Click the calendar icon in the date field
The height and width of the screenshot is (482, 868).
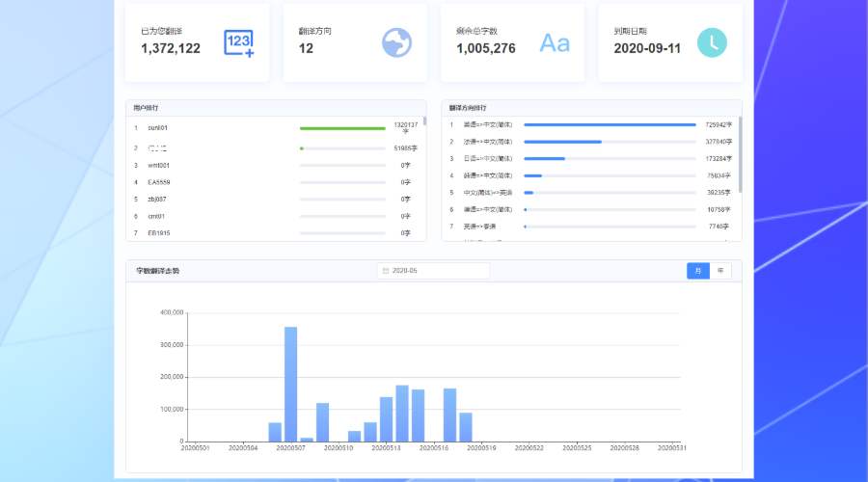[x=386, y=271]
